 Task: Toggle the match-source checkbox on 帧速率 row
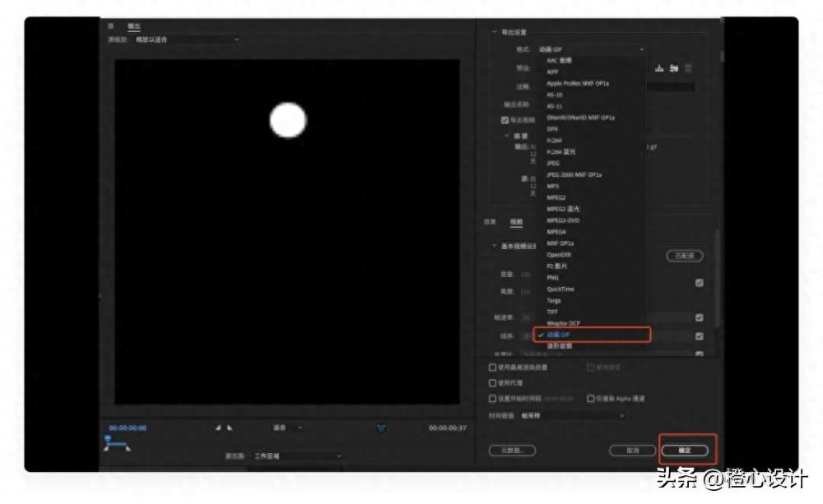click(699, 317)
